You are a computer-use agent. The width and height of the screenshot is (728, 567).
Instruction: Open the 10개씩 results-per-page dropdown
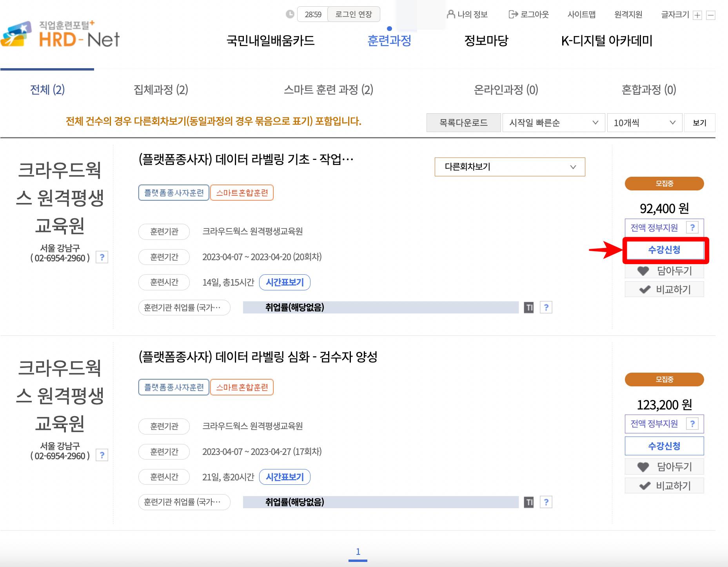644,123
